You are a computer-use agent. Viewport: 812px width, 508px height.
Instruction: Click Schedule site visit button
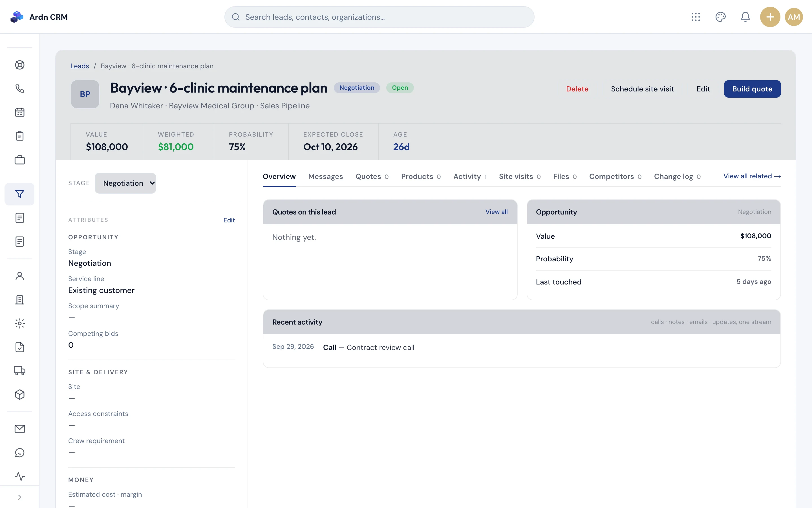coord(642,89)
